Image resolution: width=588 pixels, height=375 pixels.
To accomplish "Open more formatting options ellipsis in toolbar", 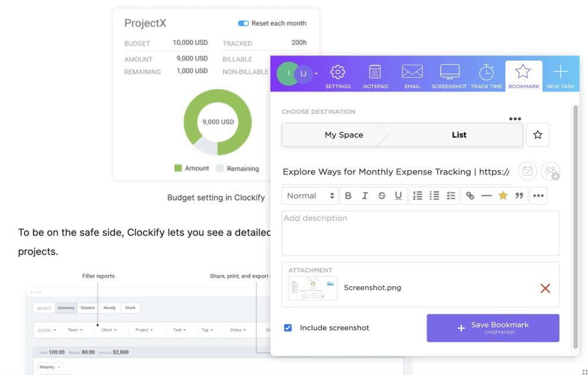I will (538, 196).
